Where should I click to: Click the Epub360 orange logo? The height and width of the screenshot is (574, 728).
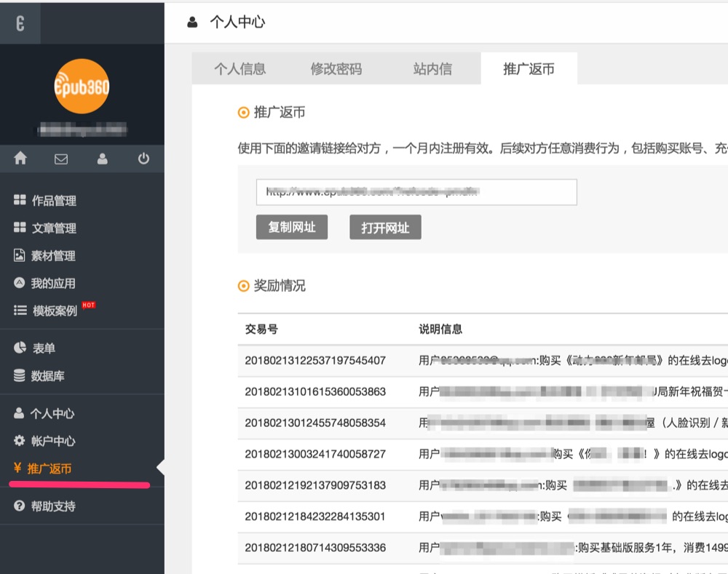pos(82,87)
